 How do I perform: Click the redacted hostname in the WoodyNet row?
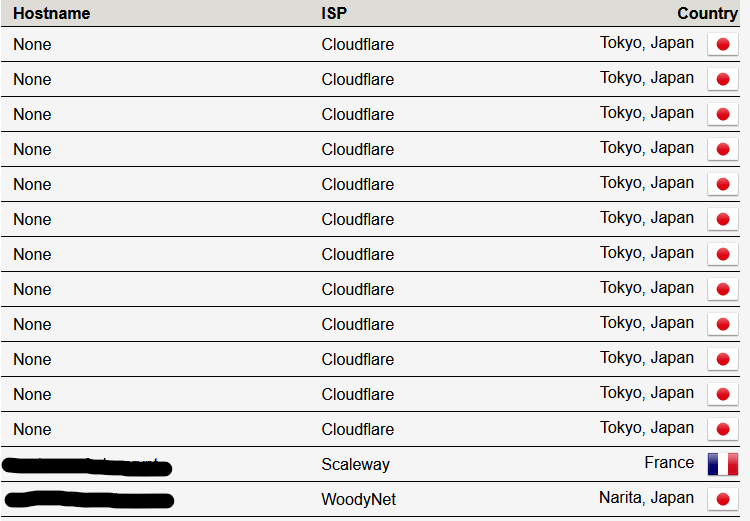(x=89, y=499)
